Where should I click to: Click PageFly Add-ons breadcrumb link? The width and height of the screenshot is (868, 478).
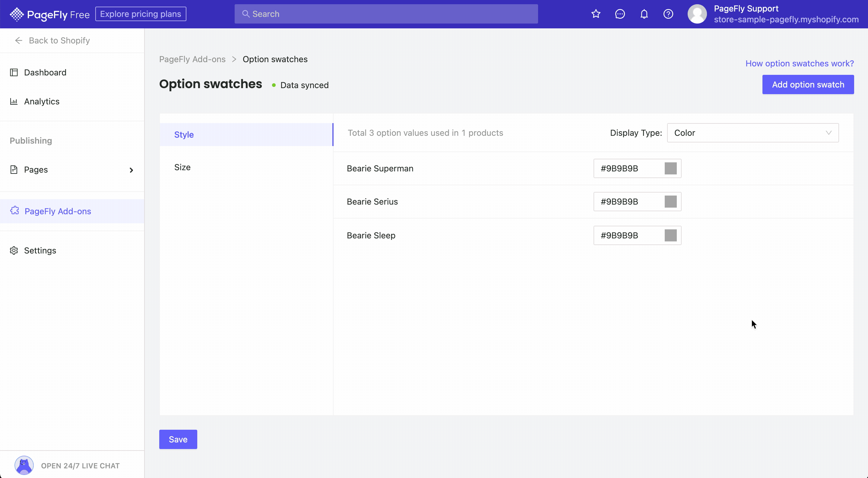[192, 59]
